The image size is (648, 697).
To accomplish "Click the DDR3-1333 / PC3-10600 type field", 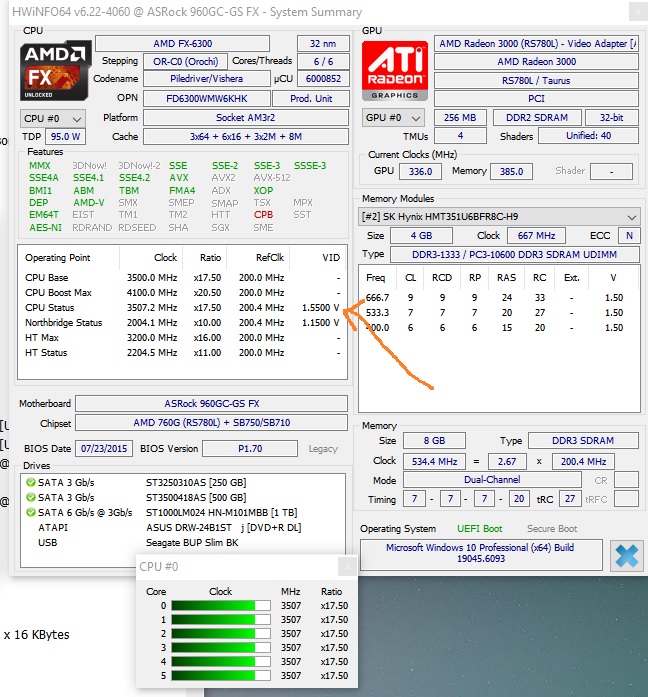I will (x=515, y=255).
